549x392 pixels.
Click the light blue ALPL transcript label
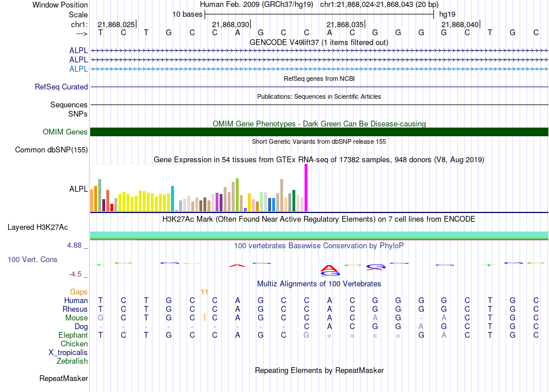[x=79, y=69]
